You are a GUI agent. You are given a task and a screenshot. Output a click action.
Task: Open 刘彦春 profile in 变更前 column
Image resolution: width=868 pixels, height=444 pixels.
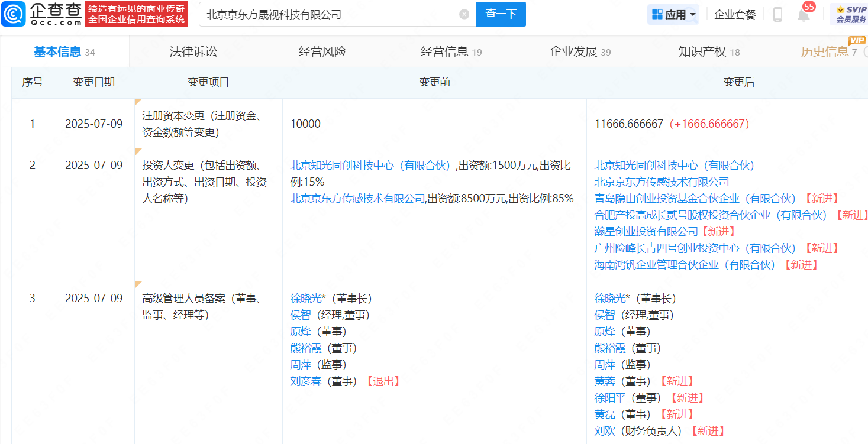(x=305, y=381)
